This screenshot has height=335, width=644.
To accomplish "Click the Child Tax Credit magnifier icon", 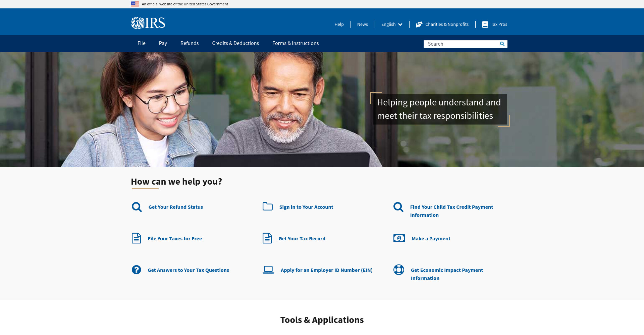I will (398, 207).
